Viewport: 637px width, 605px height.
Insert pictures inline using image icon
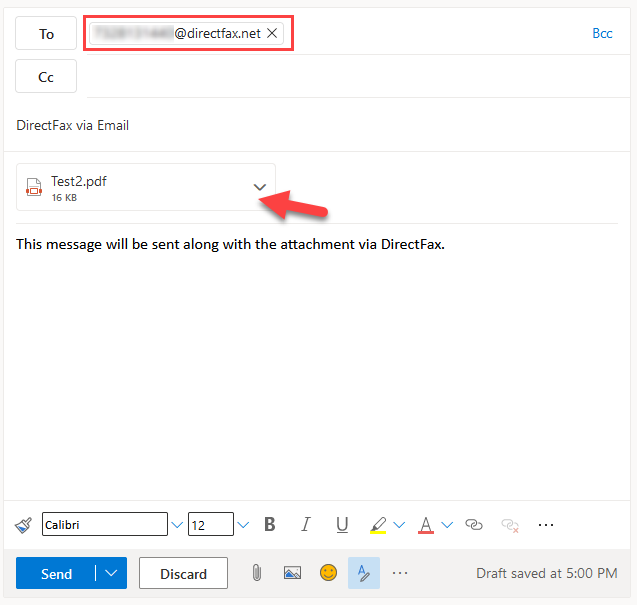[292, 573]
